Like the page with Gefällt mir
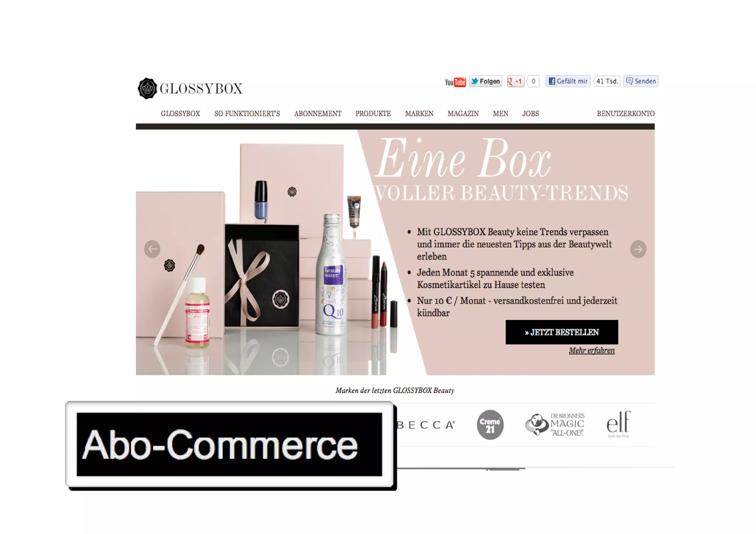Image resolution: width=756 pixels, height=534 pixels. click(568, 81)
